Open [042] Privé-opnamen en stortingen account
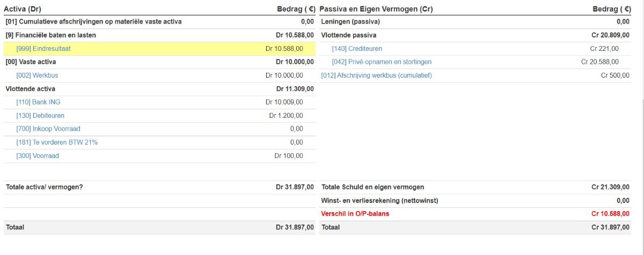Viewport: 644px width, 255px height. (x=382, y=62)
